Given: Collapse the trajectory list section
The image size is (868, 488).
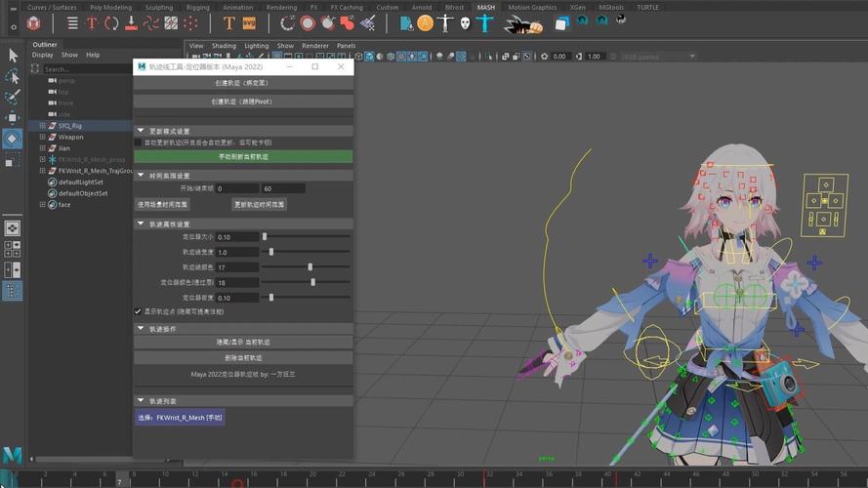Looking at the screenshot, I should (141, 400).
